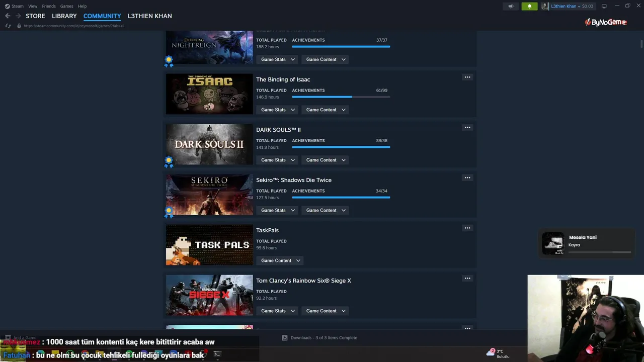Open the Sekiro: Shadows Die Twice title
Screen dimensions: 644x362
pyautogui.click(x=294, y=180)
